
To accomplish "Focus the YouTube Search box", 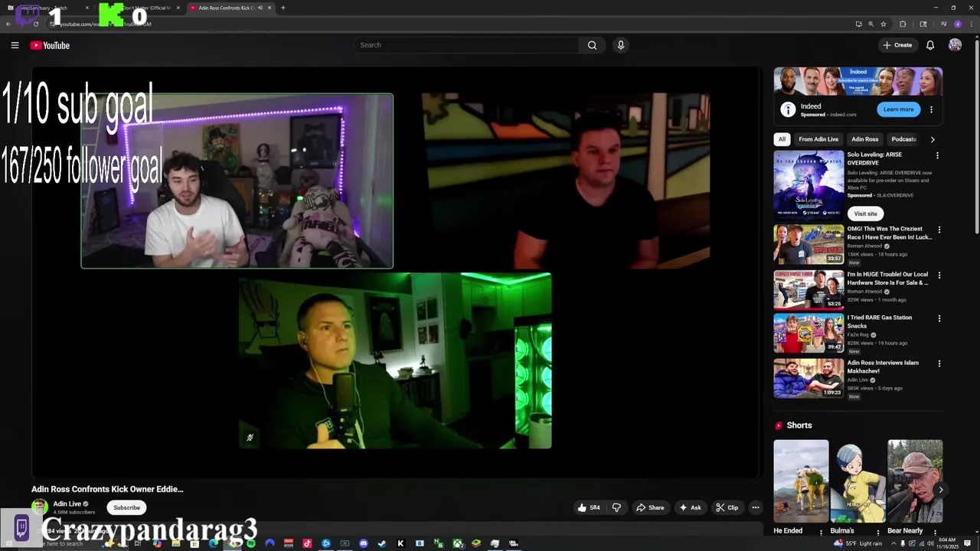I will 467,45.
